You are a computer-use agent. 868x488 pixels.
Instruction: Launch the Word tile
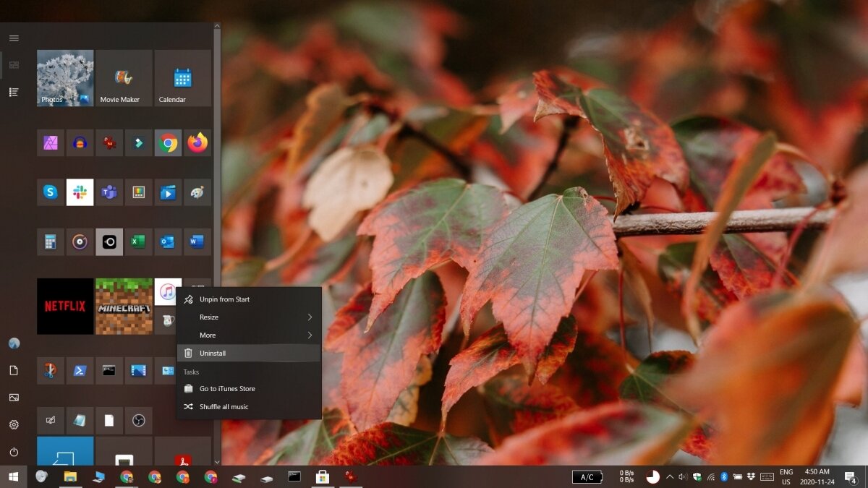point(197,241)
